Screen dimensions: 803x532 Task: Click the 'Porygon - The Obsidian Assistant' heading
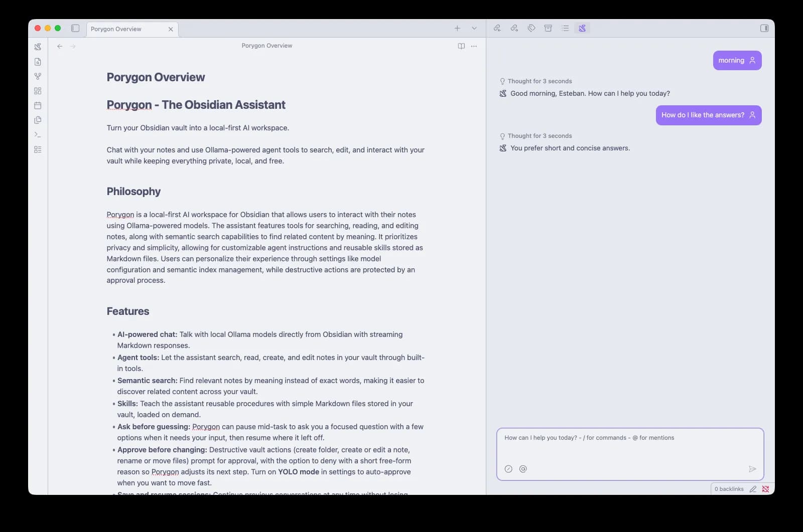pos(196,105)
